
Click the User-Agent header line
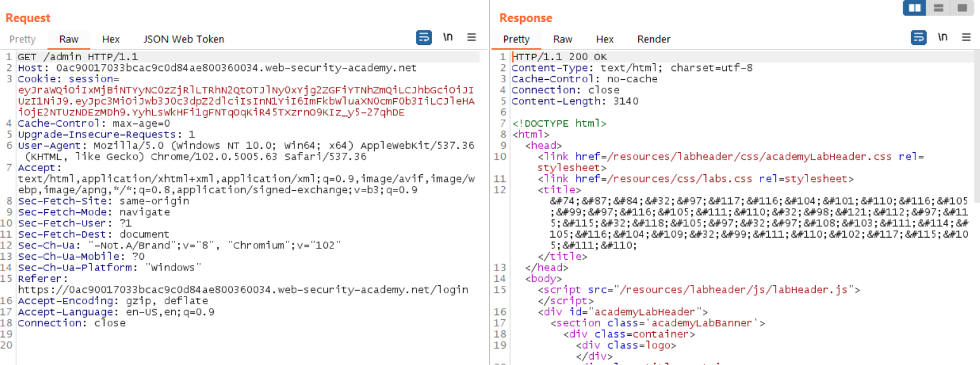(246, 151)
